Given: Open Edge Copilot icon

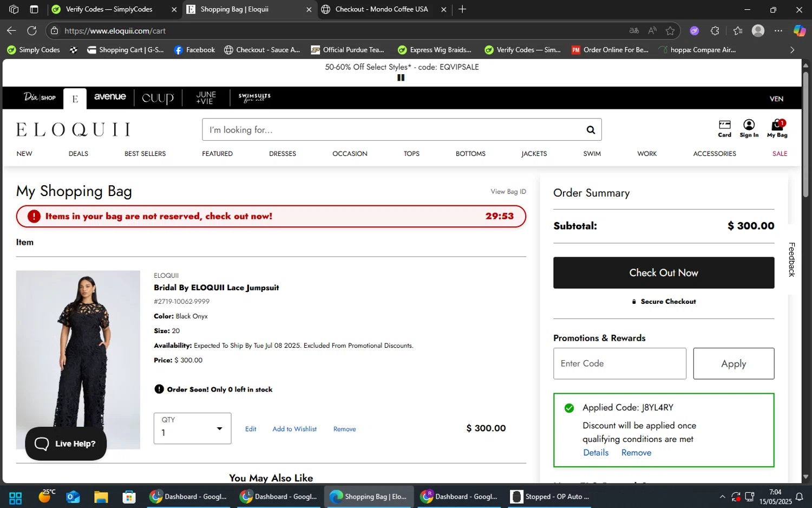Looking at the screenshot, I should pos(800,31).
